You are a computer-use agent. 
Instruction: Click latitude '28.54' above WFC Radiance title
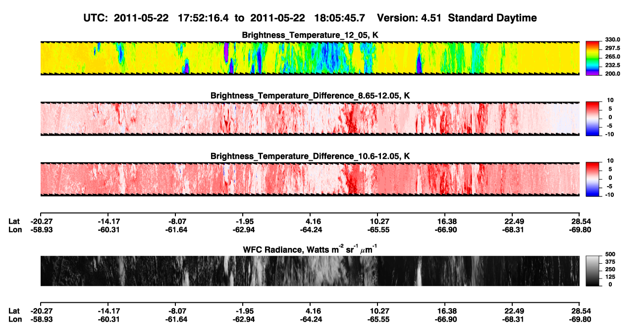581,221
